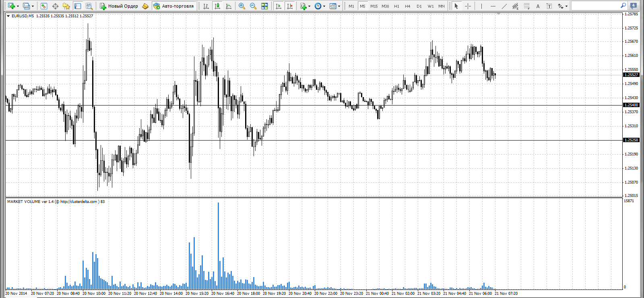
Task: Switch to bar chart display
Action: pos(206,6)
